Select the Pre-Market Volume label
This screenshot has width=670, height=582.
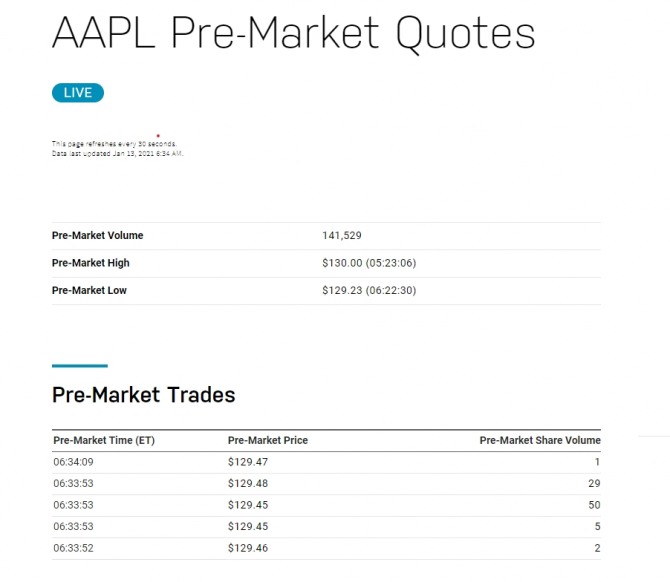[x=97, y=236]
